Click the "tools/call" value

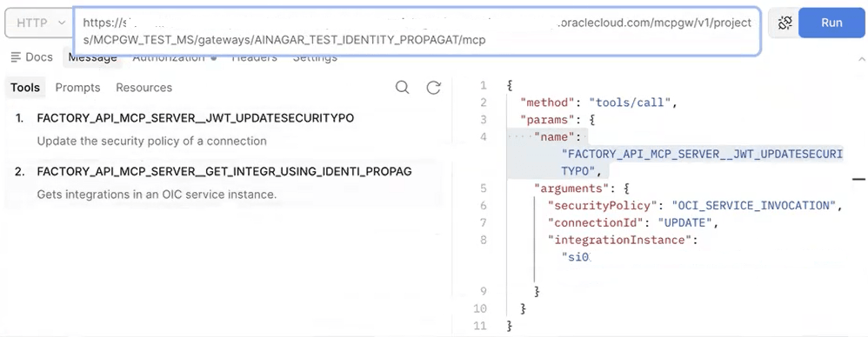tap(630, 102)
